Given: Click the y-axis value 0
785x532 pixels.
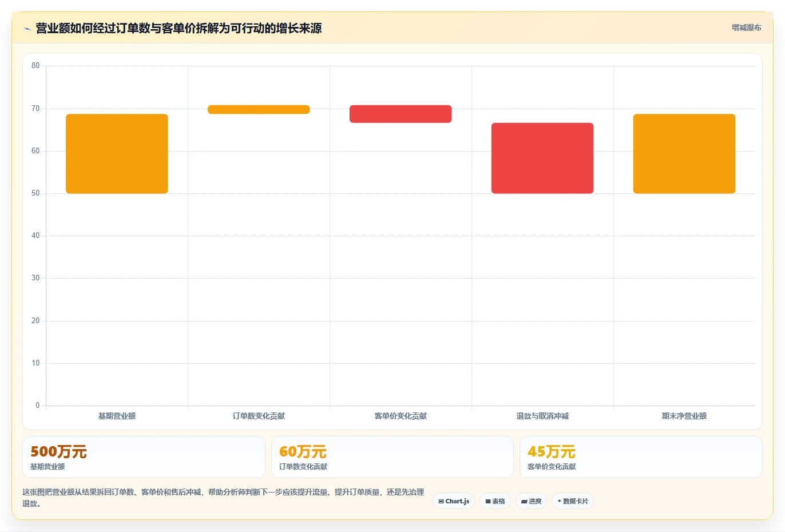Looking at the screenshot, I should tap(38, 406).
